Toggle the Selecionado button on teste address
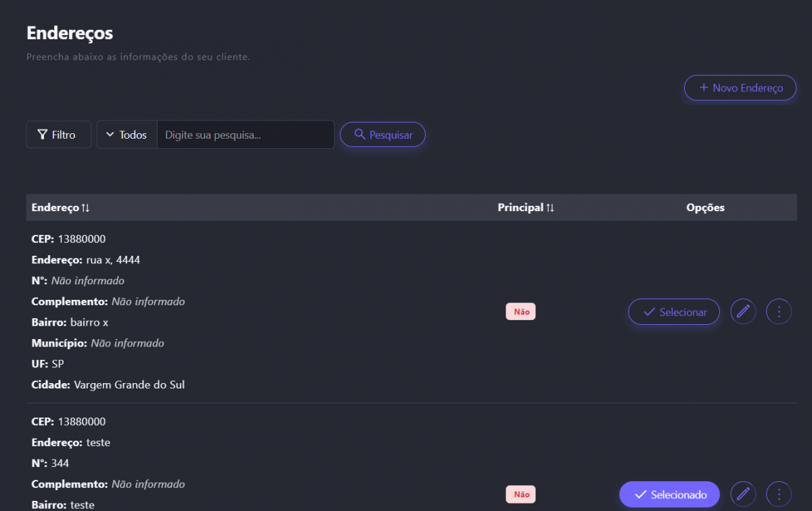812x511 pixels. click(x=669, y=494)
